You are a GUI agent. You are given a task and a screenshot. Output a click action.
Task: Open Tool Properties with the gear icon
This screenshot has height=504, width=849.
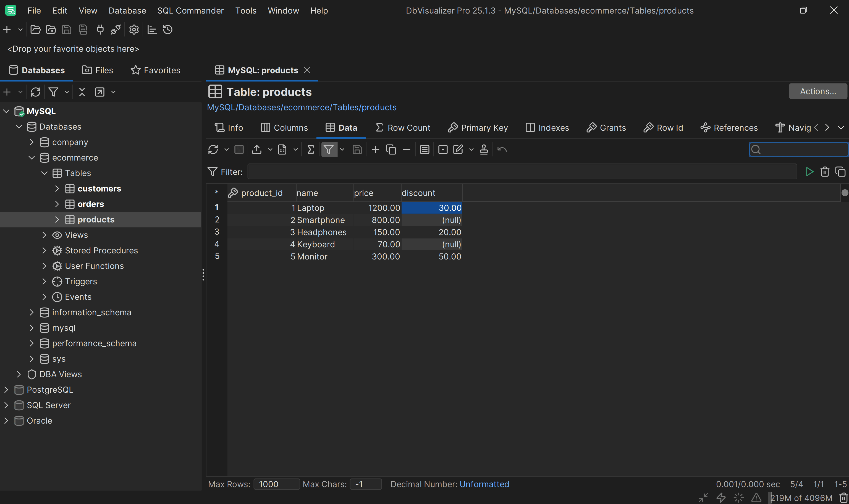(x=133, y=30)
